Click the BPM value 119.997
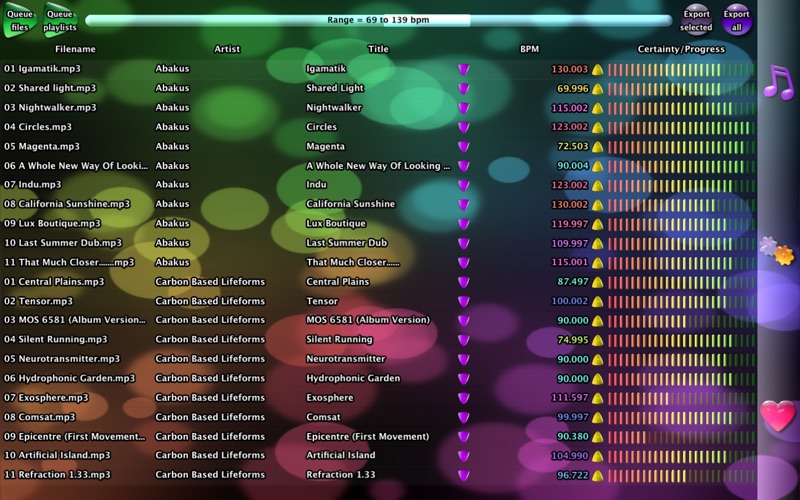The width and height of the screenshot is (800, 500). tap(569, 224)
